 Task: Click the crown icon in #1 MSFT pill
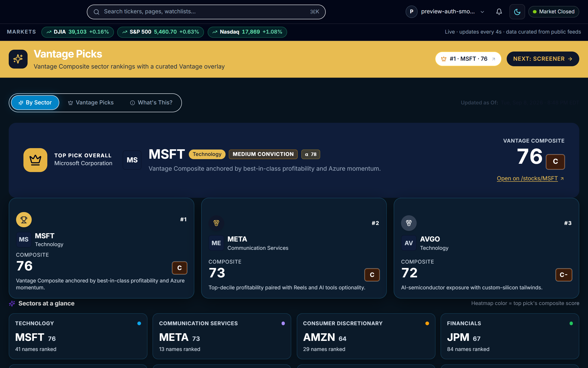444,59
